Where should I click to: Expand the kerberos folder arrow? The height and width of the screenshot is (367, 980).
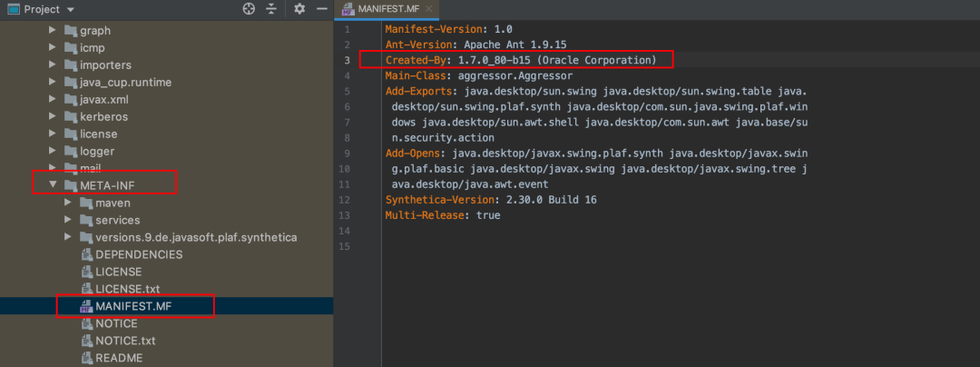53,116
